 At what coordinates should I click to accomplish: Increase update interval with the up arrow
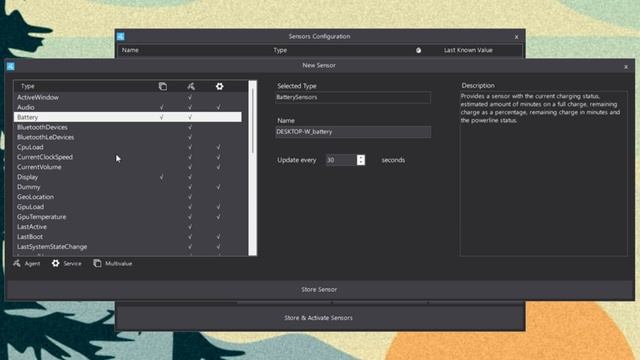(x=360, y=157)
